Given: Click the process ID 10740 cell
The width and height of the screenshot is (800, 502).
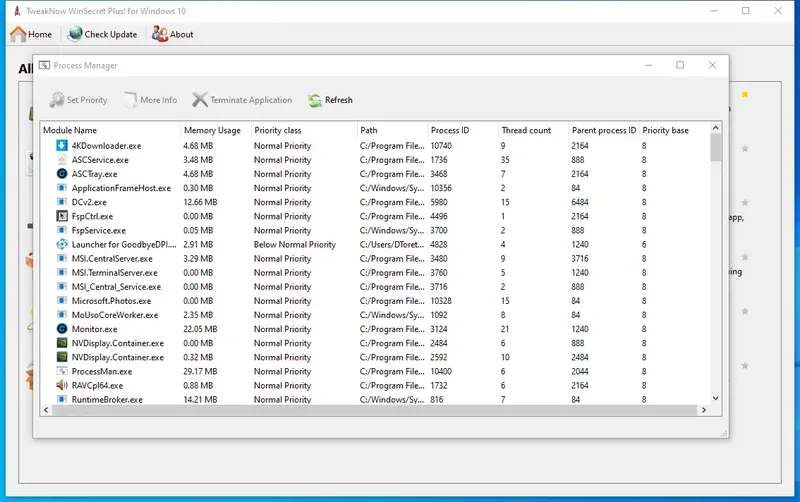Looking at the screenshot, I should click(x=441, y=145).
